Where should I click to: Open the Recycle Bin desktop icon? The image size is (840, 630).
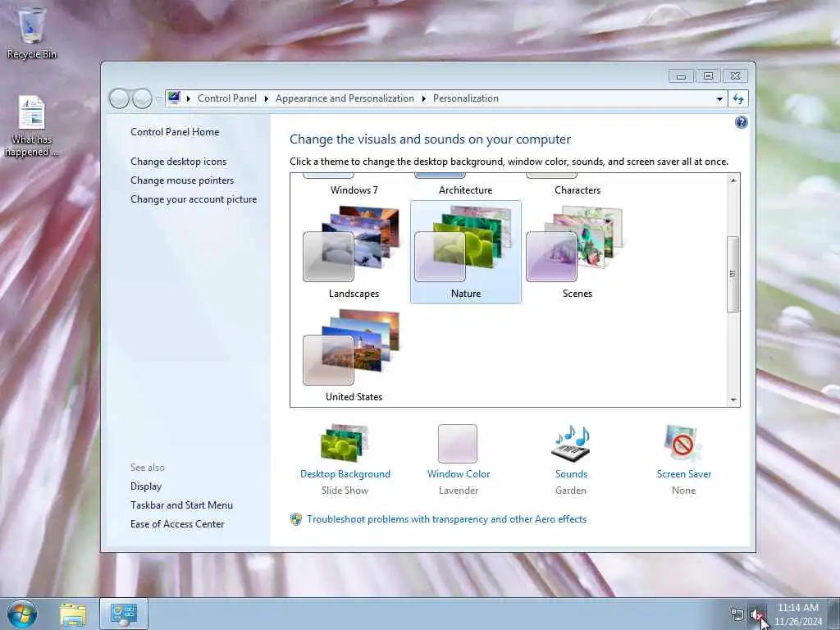[x=32, y=32]
